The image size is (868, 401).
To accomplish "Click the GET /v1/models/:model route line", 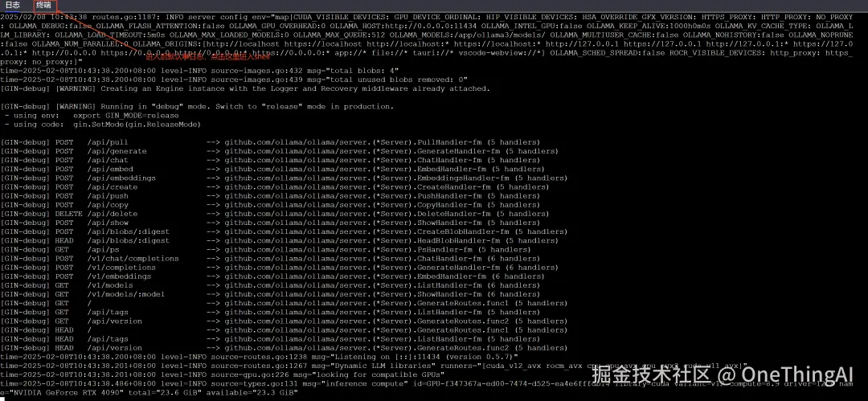I will (x=270, y=294).
